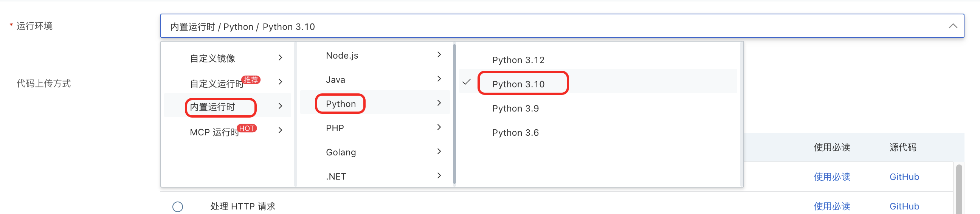The height and width of the screenshot is (214, 980).
Task: Select the 处理 HTTP 请求 radio button
Action: tap(178, 207)
